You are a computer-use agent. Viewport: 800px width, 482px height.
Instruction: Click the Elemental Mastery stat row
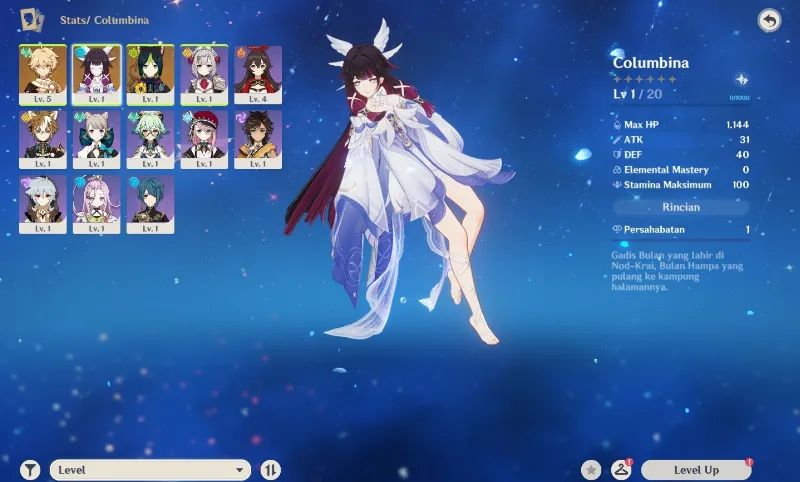[681, 170]
